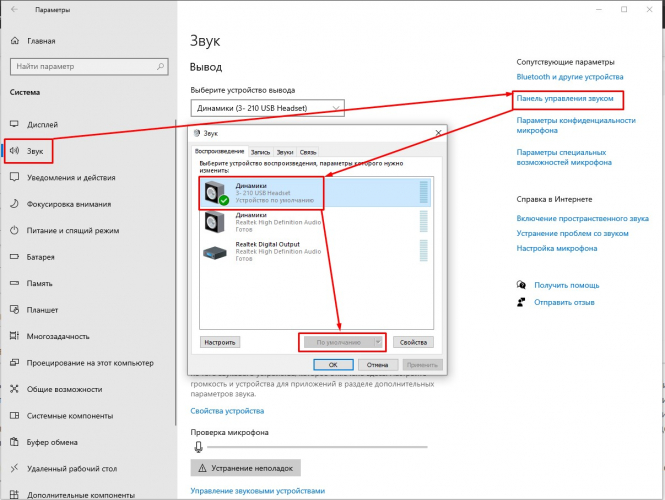Click the Clipboard (Буфер обмена) icon in sidebar
The image size is (665, 500).
pyautogui.click(x=15, y=441)
